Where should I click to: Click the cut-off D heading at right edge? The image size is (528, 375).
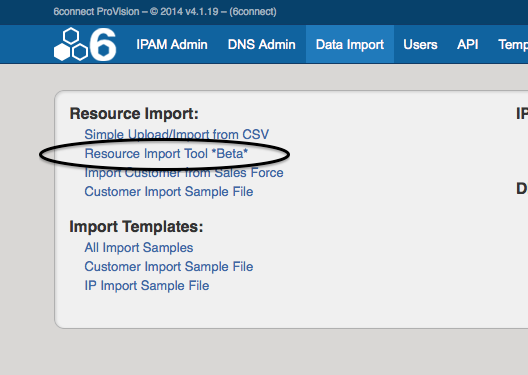coord(522,189)
